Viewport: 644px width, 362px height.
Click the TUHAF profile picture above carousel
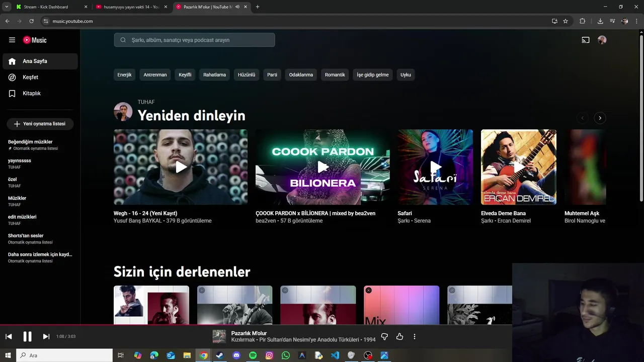tap(123, 112)
